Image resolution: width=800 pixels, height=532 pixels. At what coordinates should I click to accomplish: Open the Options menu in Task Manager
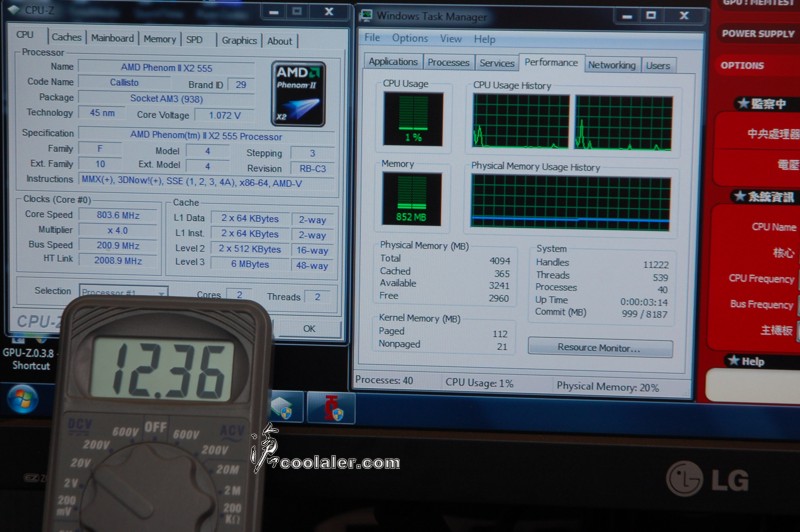[x=410, y=38]
